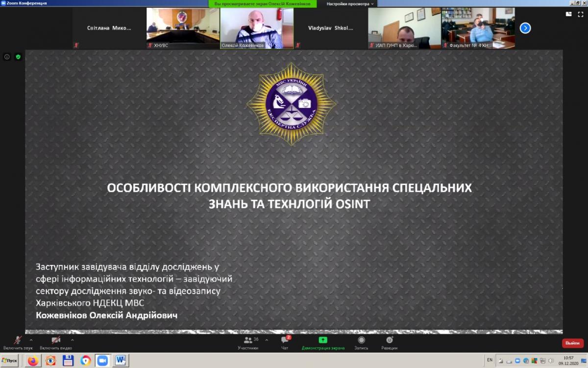Screen dimensions: 588x368
Task: Open Пуск Start menu
Action: point(10,361)
